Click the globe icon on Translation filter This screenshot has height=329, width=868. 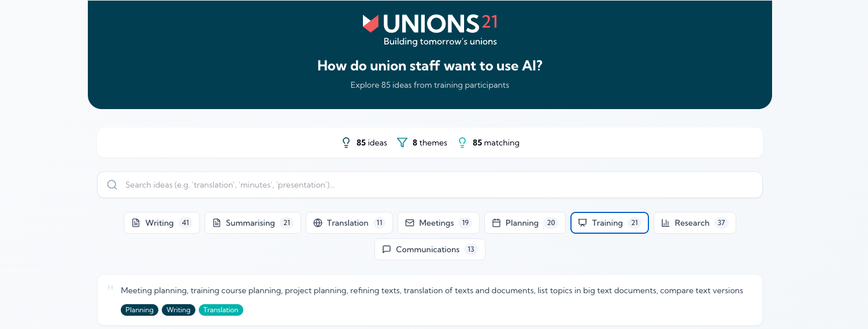[318, 223]
